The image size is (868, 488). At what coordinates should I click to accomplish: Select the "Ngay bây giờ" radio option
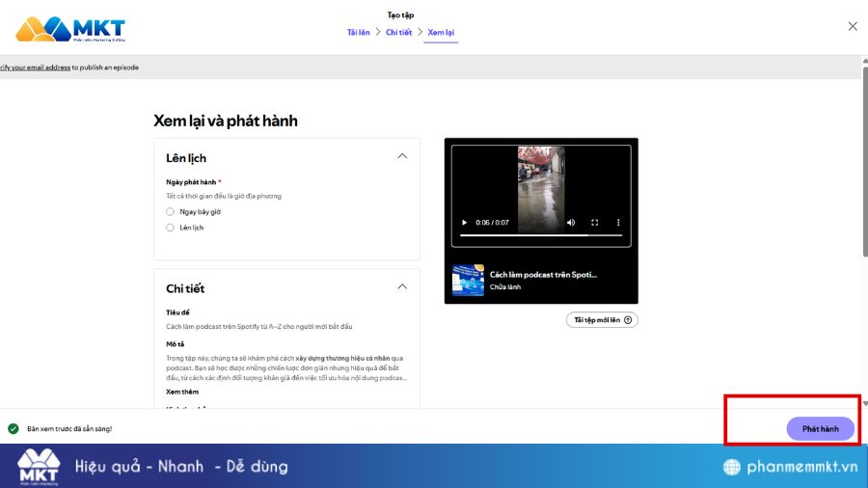pyautogui.click(x=171, y=211)
